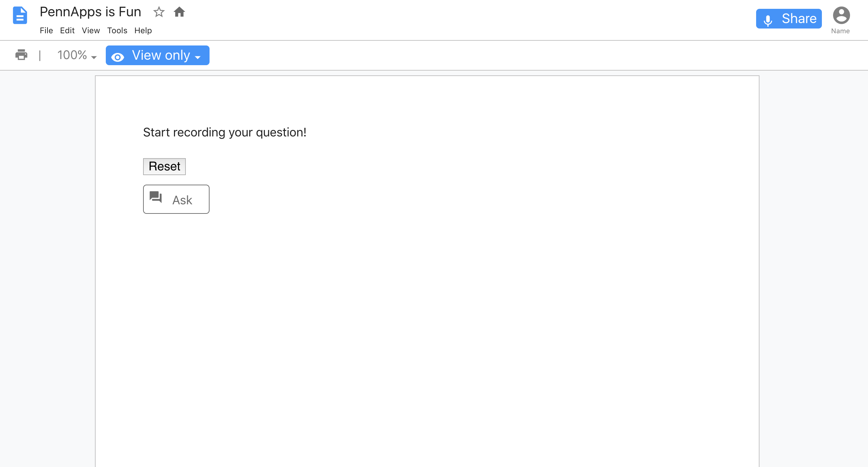Viewport: 868px width, 467px height.
Task: Expand the 100% zoom dropdown
Action: (77, 55)
